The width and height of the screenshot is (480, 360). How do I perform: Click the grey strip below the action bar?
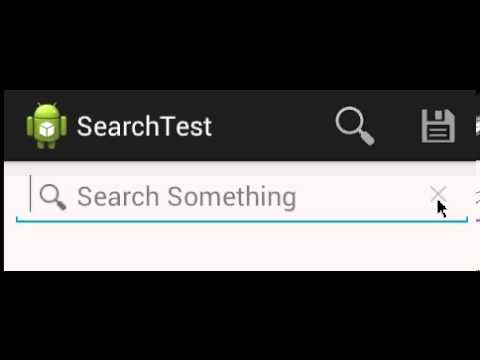(240, 168)
